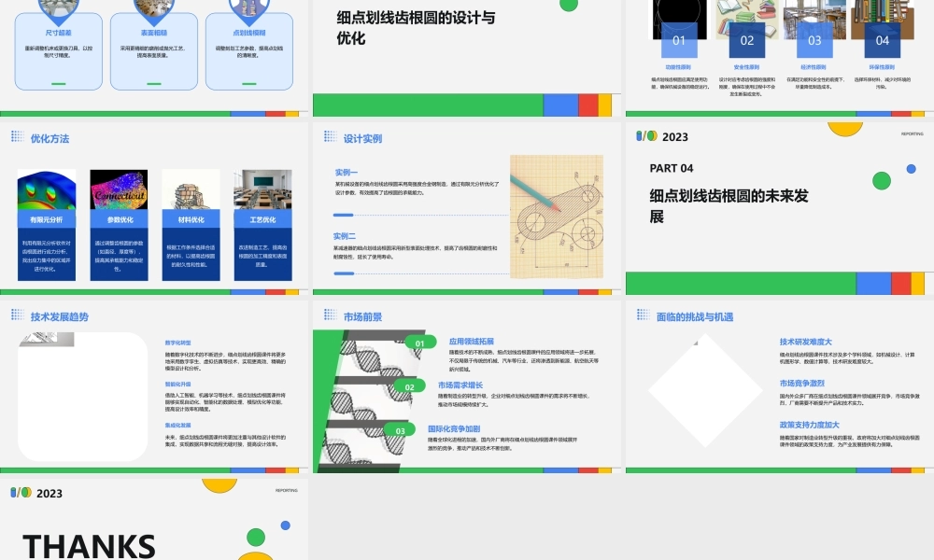
Task: Select the 面临的挑战与机遇 slide thumbnail
Action: pyautogui.click(x=780, y=386)
